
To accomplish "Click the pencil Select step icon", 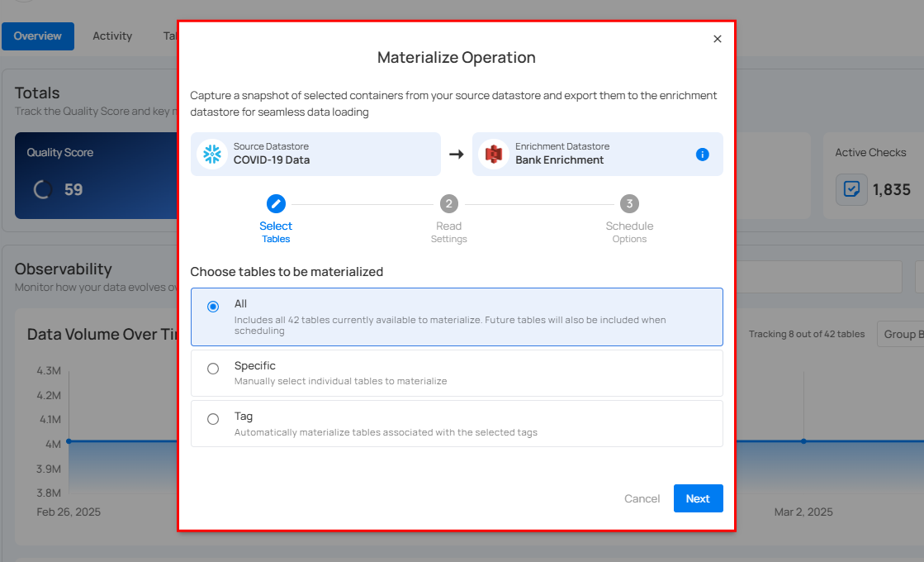I will coord(276,203).
